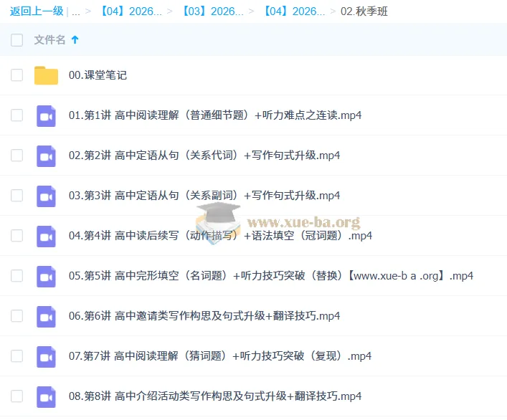Click video icon for 05.第5讲 file
The width and height of the screenshot is (507, 420).
click(46, 276)
